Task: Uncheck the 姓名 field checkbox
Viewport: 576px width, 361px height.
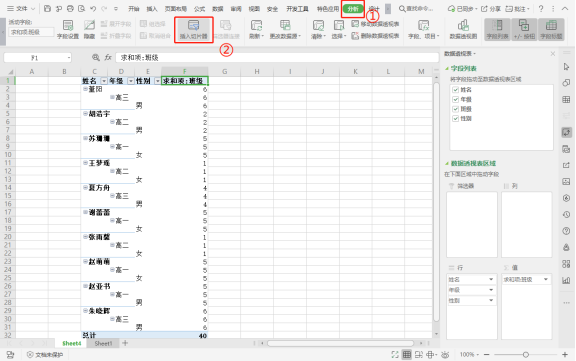Action: pos(456,90)
